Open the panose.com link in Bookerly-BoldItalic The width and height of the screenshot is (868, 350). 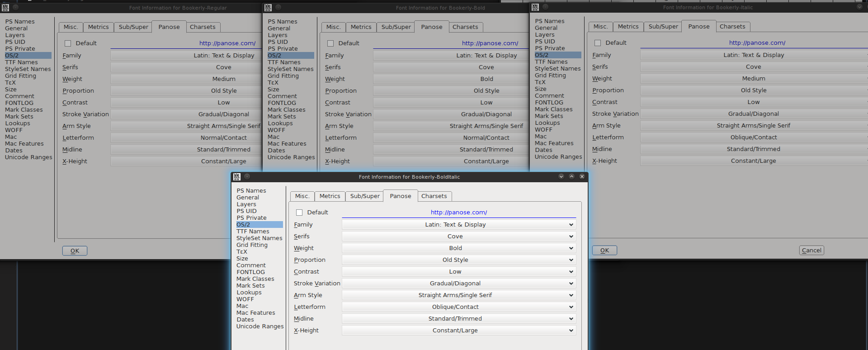tap(458, 213)
